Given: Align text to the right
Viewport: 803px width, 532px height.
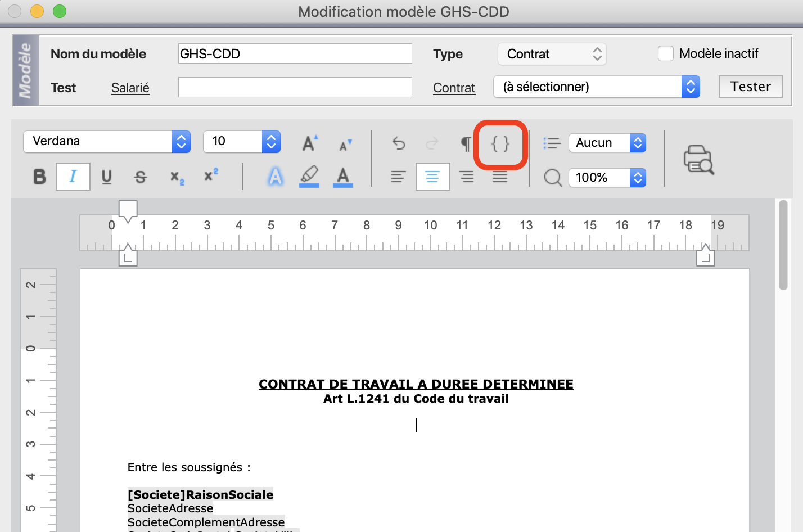Looking at the screenshot, I should click(466, 177).
